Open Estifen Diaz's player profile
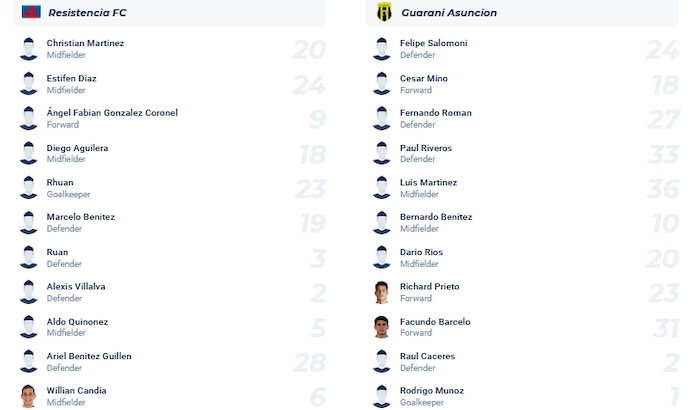Screen dimensions: 690x410 coord(72,78)
